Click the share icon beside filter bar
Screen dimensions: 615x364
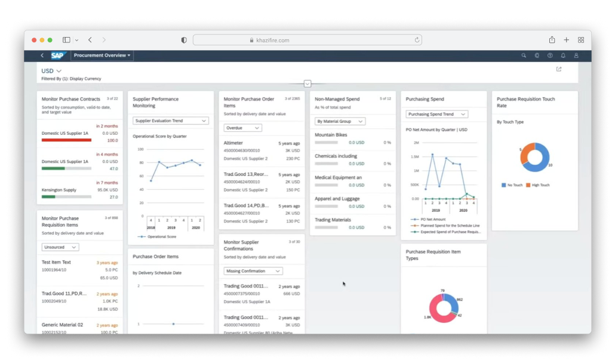[559, 69]
